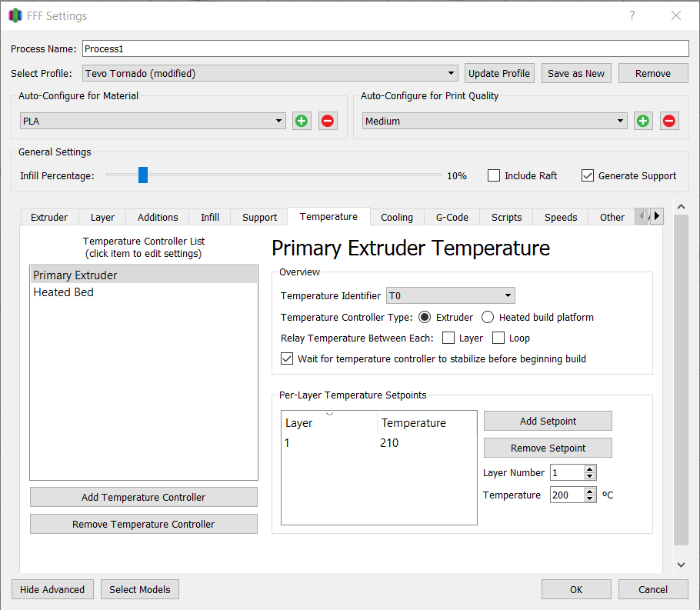Toggle wait for temperature controller to stabilize

(x=287, y=358)
